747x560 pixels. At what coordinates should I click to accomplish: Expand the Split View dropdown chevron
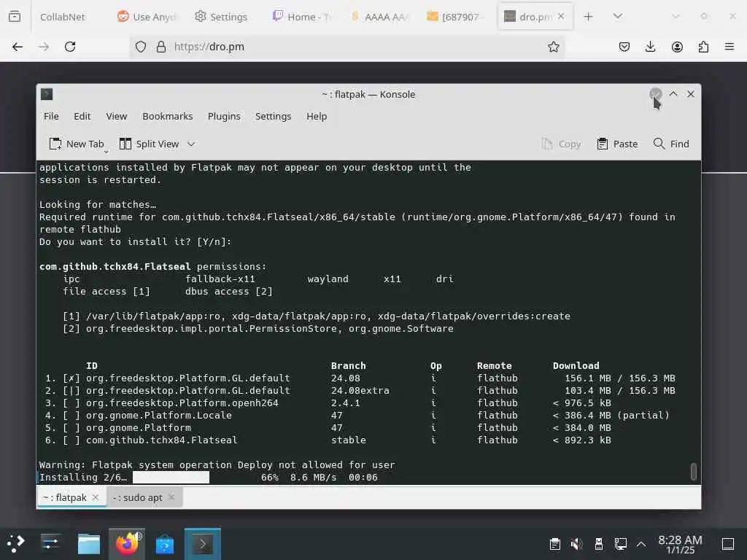pos(191,144)
